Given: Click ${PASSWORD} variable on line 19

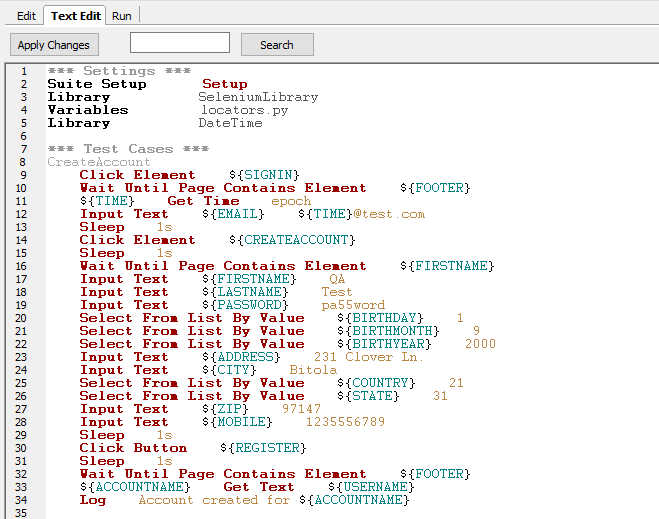Looking at the screenshot, I should pyautogui.click(x=245, y=305).
